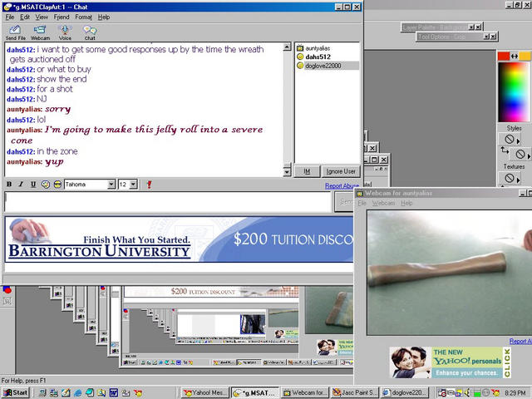The image size is (532, 399).
Task: Click the Voice toolbar icon
Action: pos(65,33)
